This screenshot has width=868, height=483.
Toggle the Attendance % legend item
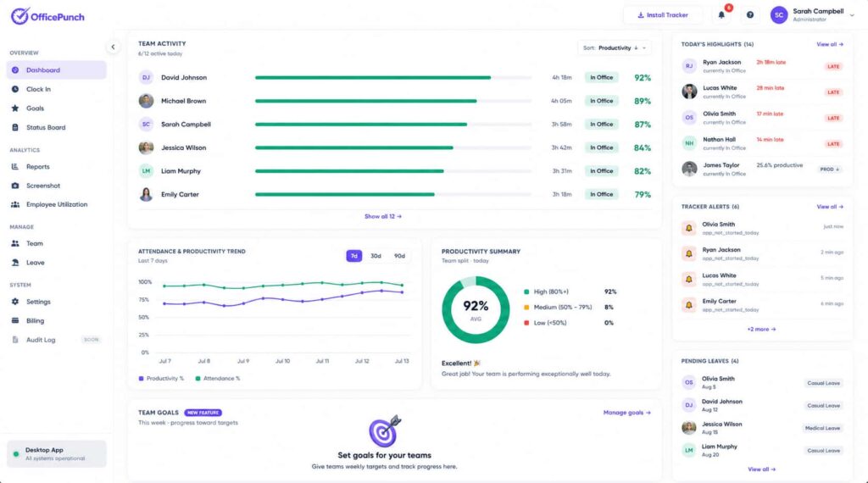(218, 379)
